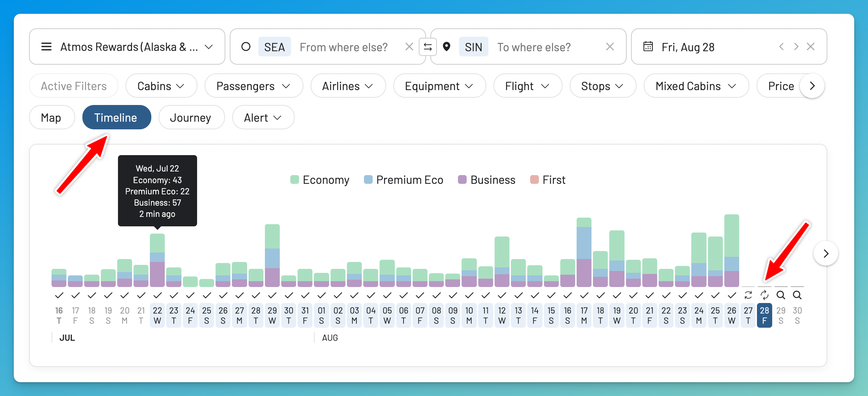Select the 12 W August date in timeline
The height and width of the screenshot is (396, 868).
[502, 315]
